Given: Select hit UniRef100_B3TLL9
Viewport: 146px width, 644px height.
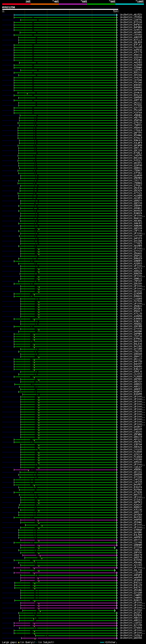Looking at the screenshot, I should [131, 40].
